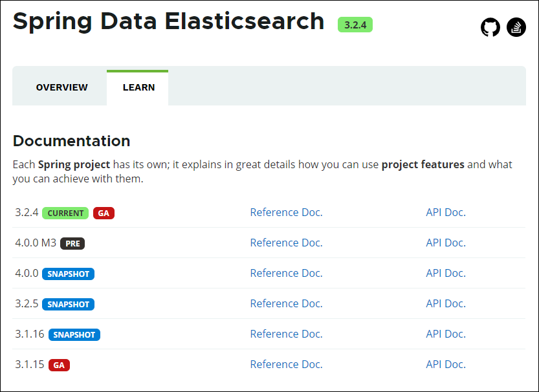
Task: Click the SNAPSHOT badge next to 3.2.5
Action: [68, 305]
